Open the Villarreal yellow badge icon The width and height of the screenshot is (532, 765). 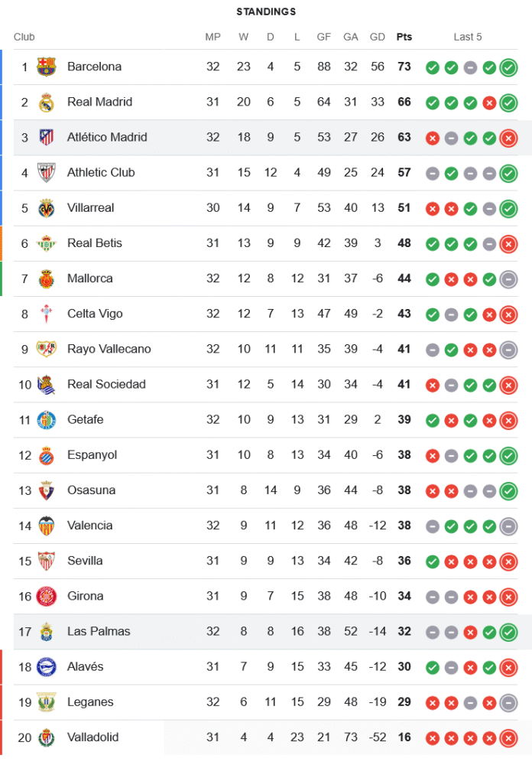coord(47,208)
